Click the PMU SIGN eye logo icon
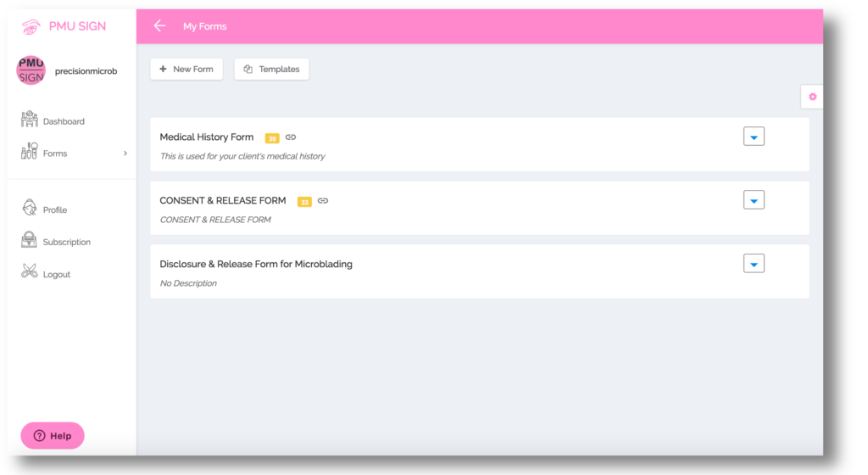The height and width of the screenshot is (475, 868). click(x=31, y=26)
